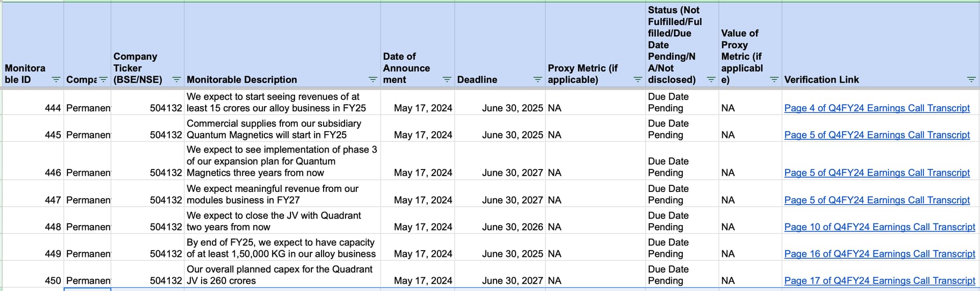Open Page 10 of Q4FY24 Transcript link
This screenshot has width=980, height=291.
click(879, 227)
